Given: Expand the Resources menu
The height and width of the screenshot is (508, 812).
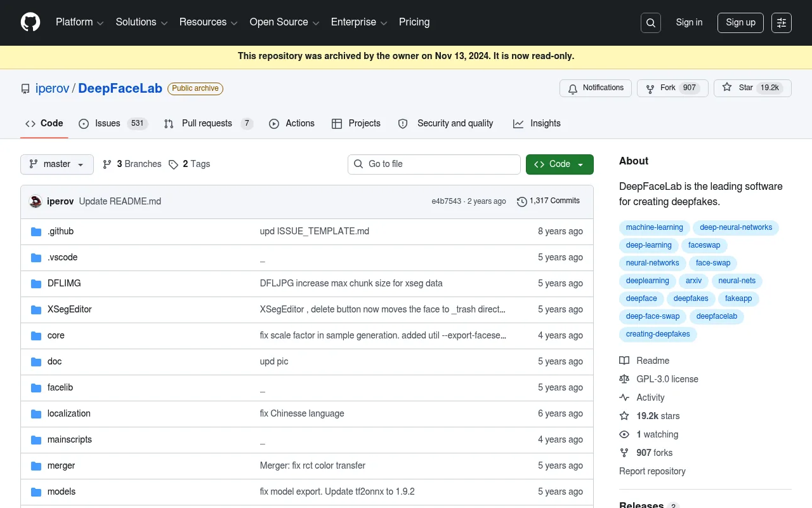Looking at the screenshot, I should (209, 22).
